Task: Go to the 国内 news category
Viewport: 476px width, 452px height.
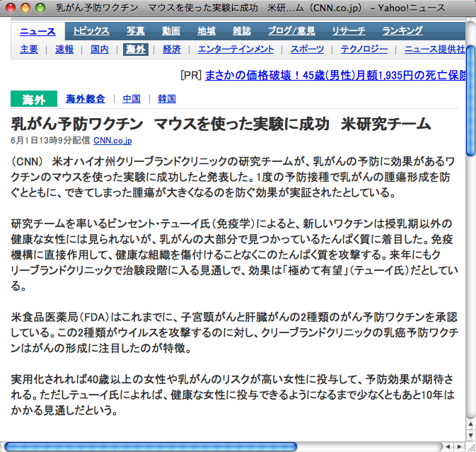Action: 100,50
